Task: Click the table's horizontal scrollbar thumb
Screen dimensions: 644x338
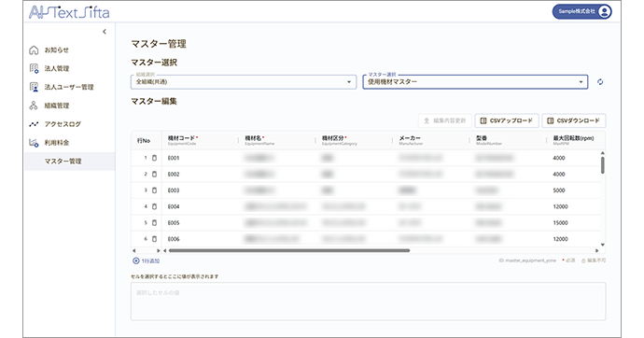Action: [289, 250]
